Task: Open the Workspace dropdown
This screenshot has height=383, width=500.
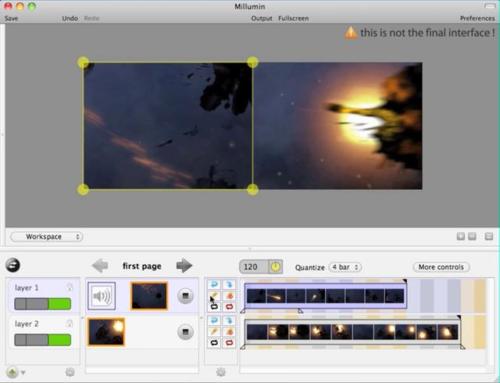Action: coord(47,237)
